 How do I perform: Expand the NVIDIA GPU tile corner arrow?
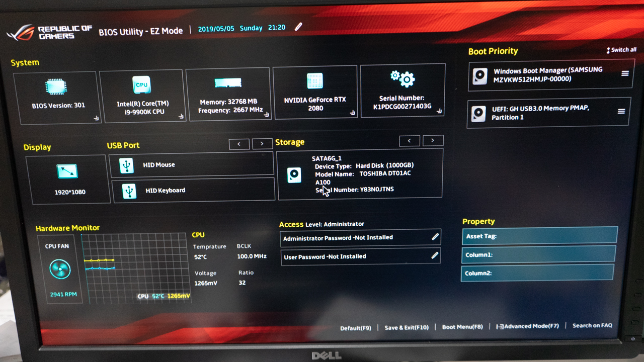(x=353, y=113)
